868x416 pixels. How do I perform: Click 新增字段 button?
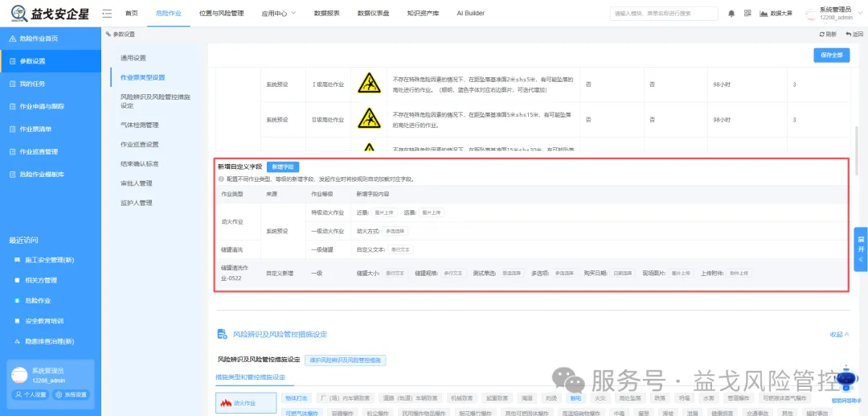coord(284,167)
